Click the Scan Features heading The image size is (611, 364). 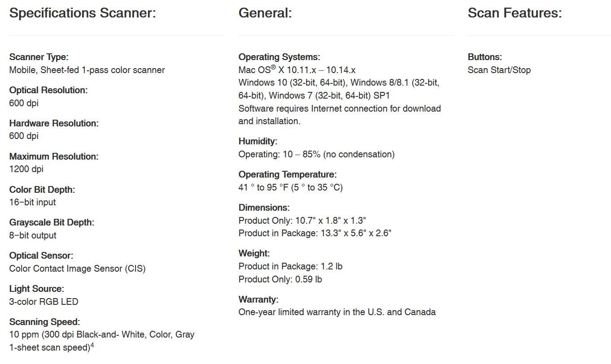coord(515,13)
